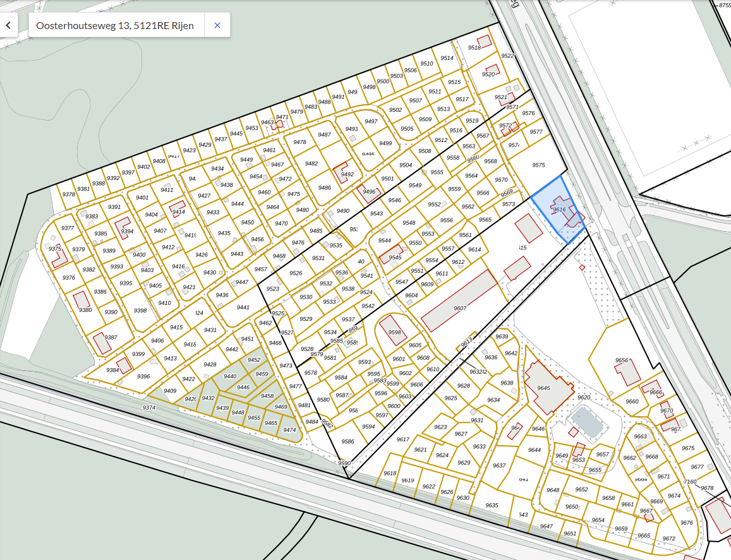Click on parcel 9387
The image size is (731, 560).
pyautogui.click(x=111, y=338)
